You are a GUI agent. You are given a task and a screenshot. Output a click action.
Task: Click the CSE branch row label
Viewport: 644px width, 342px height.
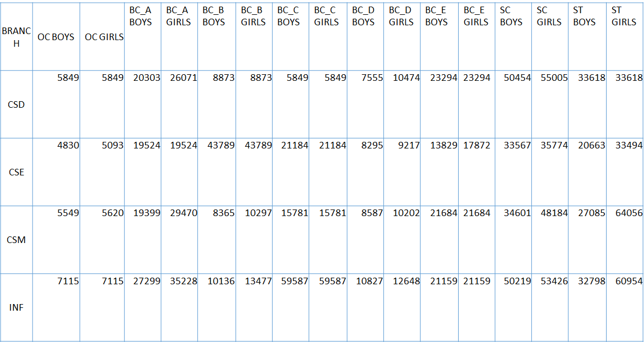[16, 172]
